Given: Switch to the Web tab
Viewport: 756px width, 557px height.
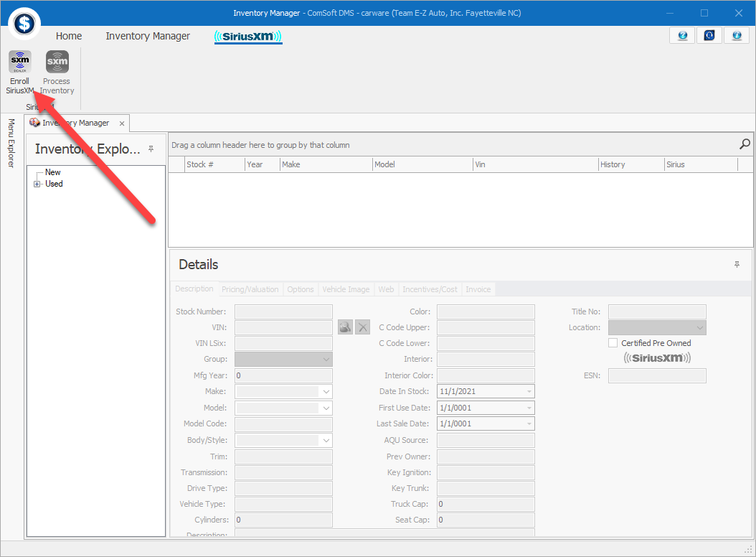Looking at the screenshot, I should point(386,289).
